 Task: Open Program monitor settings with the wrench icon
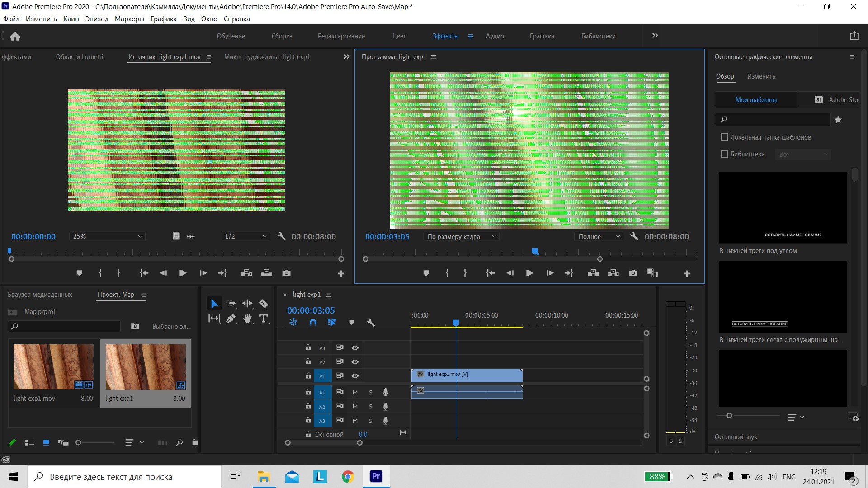click(x=635, y=236)
